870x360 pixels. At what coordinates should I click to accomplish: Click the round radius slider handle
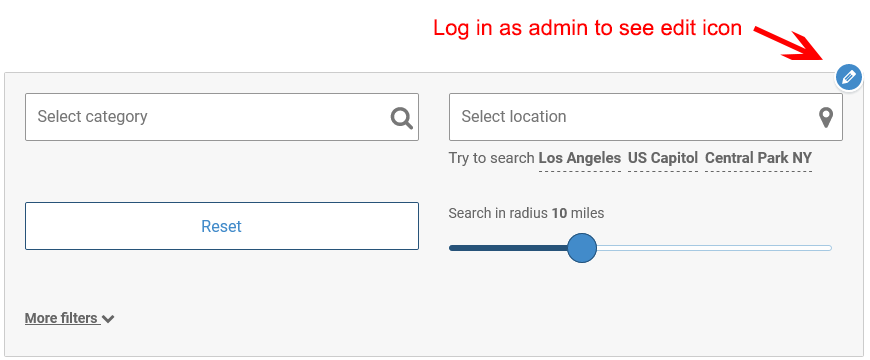coord(582,248)
